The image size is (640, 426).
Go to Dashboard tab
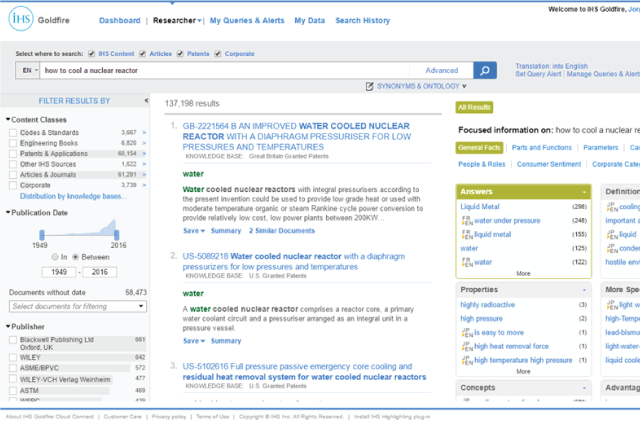click(120, 20)
